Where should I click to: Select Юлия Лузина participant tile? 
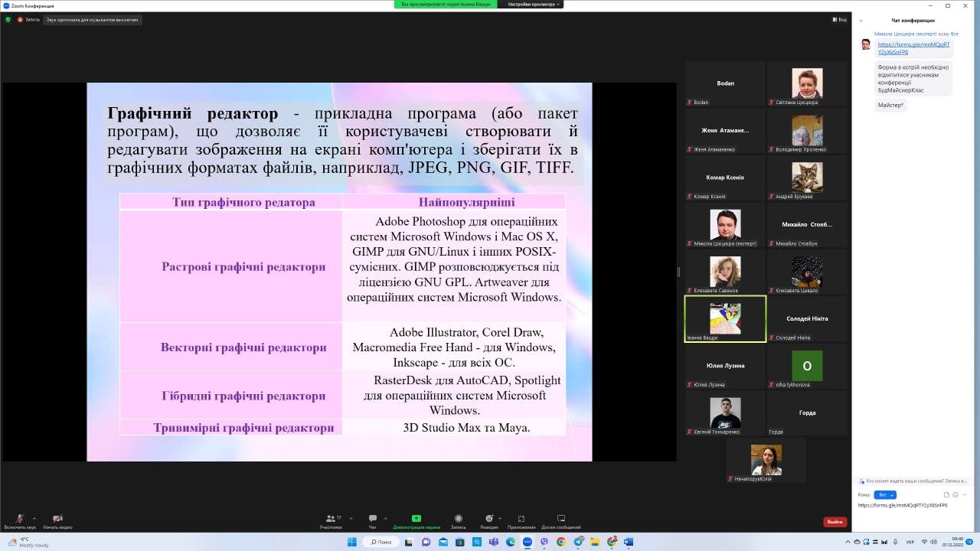[725, 366]
